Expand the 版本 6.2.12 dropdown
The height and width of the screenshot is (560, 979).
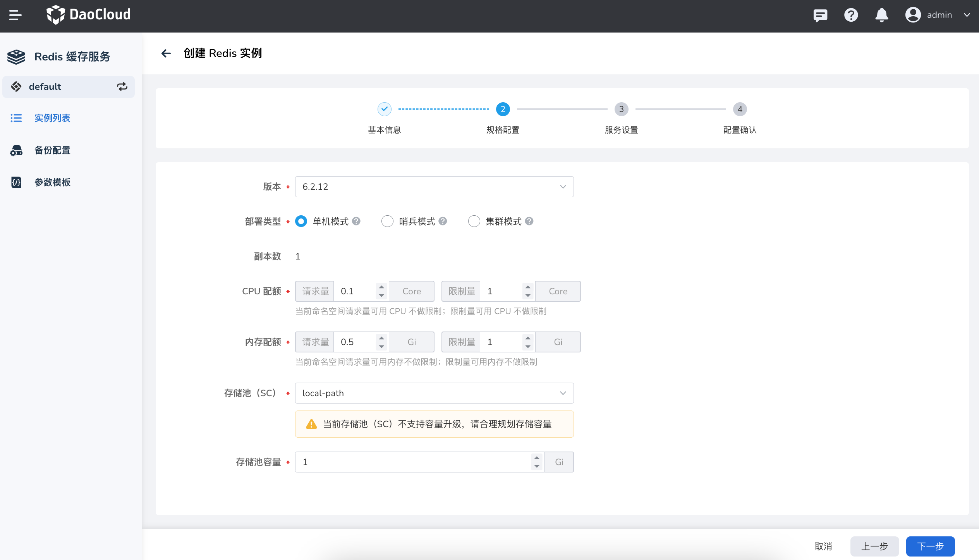[434, 187]
